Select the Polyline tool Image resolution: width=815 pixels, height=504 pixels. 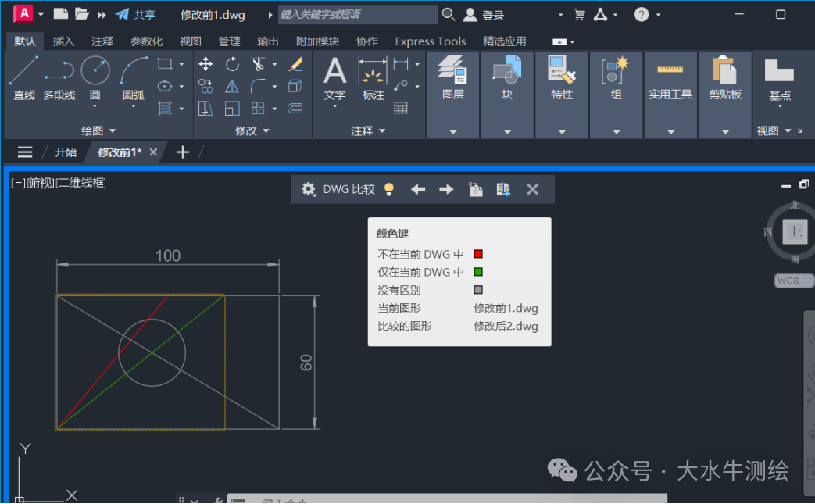point(59,69)
